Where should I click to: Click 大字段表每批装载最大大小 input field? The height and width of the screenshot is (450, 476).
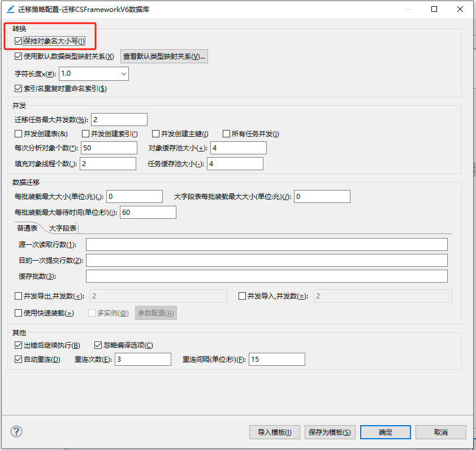point(322,197)
